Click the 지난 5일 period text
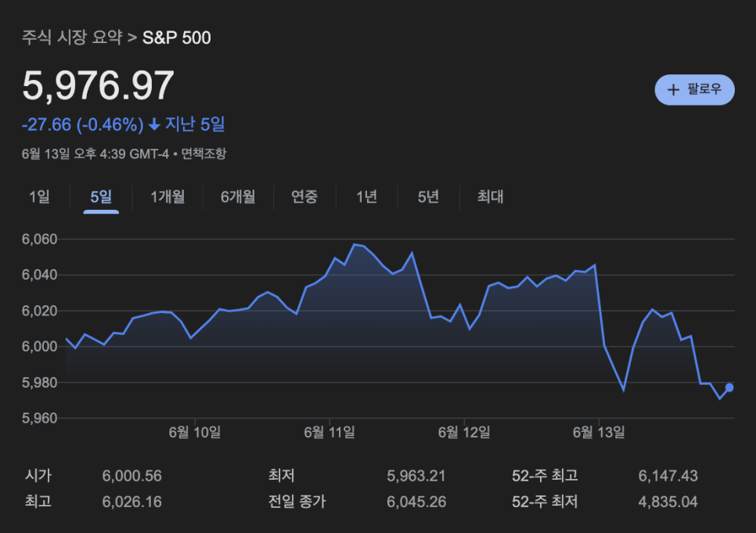Image resolution: width=756 pixels, height=533 pixels. click(195, 124)
